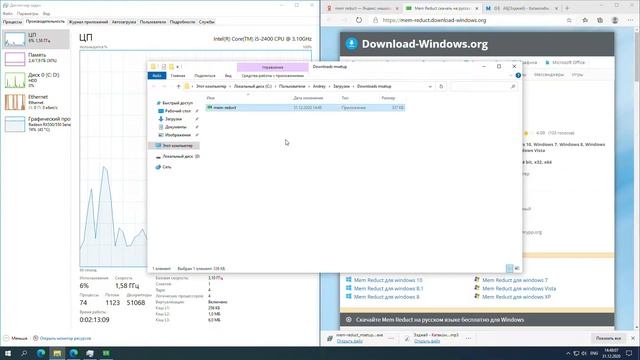Click the Explorer help question-mark icon
This screenshot has height=360, width=640.
coord(518,76)
